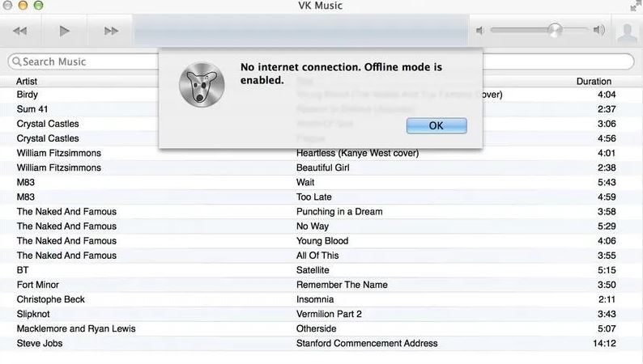The width and height of the screenshot is (643, 364).
Task: Click the VK dog logo in dialog
Action: [202, 85]
